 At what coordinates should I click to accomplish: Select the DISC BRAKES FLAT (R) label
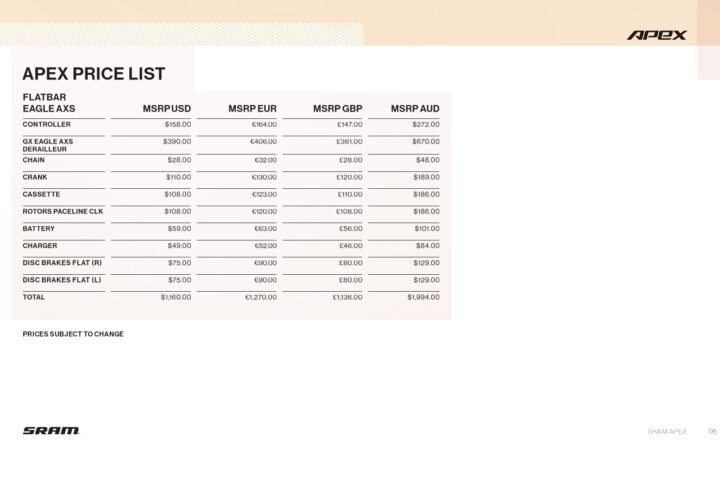pyautogui.click(x=61, y=262)
